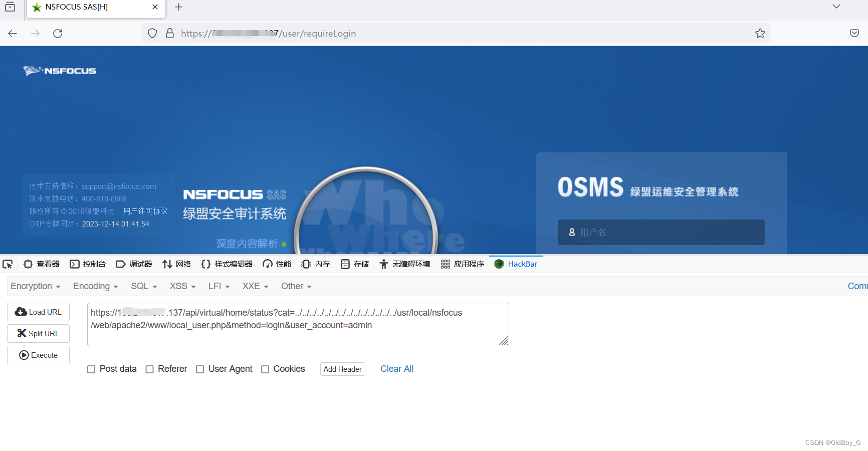The image size is (868, 451).
Task: Open the 应用程序 application tab
Action: pyautogui.click(x=463, y=264)
